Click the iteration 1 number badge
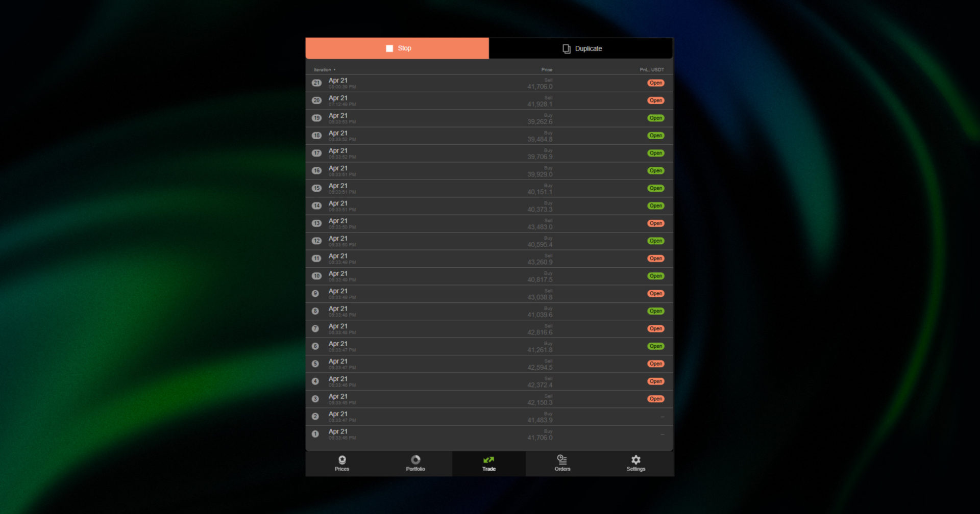This screenshot has height=514, width=980. (315, 434)
